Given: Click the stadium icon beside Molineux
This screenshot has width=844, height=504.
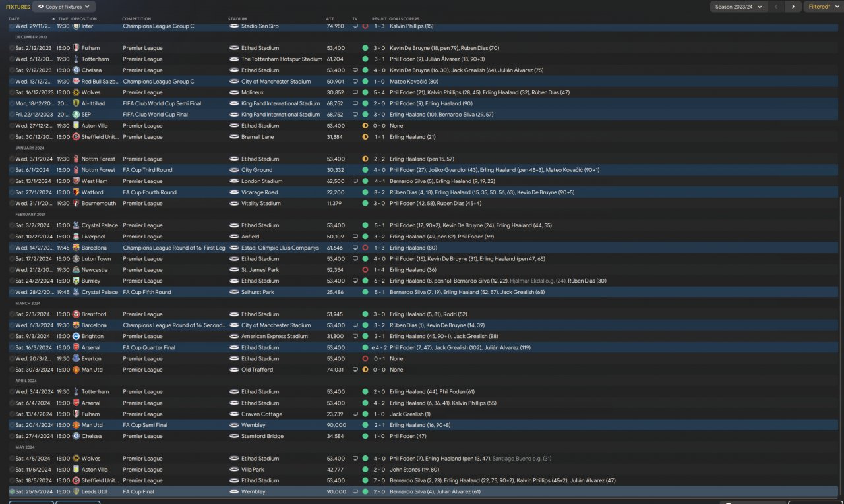Looking at the screenshot, I should (234, 92).
